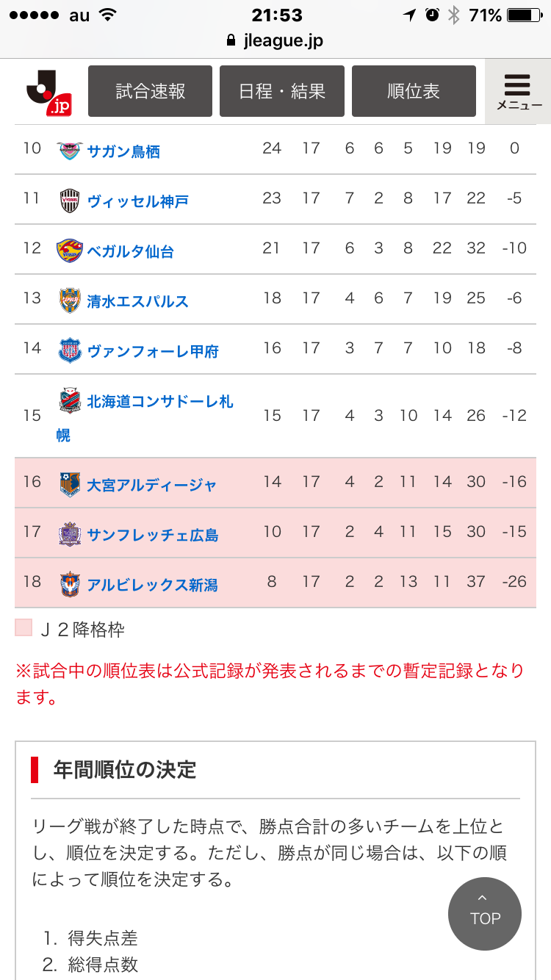Open the 試合速報 tab

coord(150,91)
